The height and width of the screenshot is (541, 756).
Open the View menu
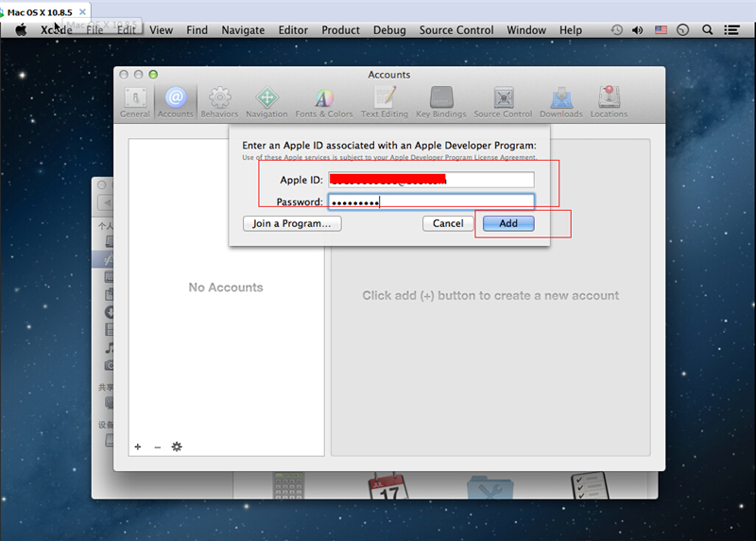point(161,30)
